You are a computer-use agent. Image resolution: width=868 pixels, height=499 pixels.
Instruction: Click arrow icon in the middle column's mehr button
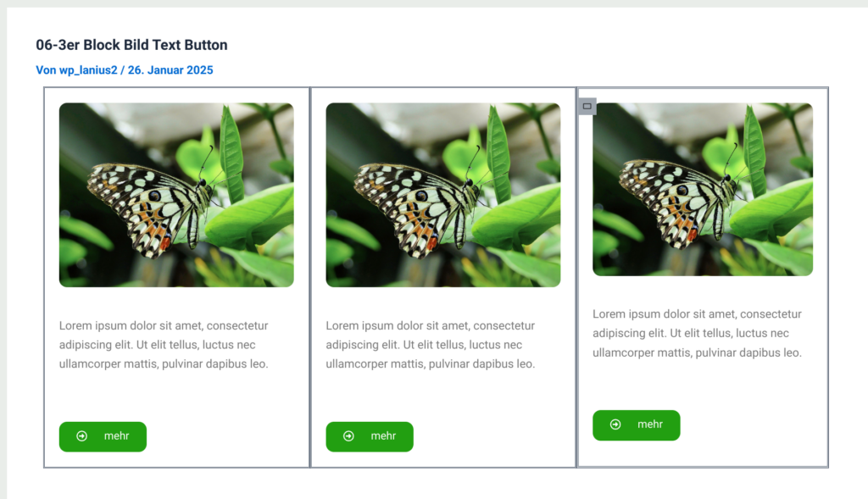(348, 436)
